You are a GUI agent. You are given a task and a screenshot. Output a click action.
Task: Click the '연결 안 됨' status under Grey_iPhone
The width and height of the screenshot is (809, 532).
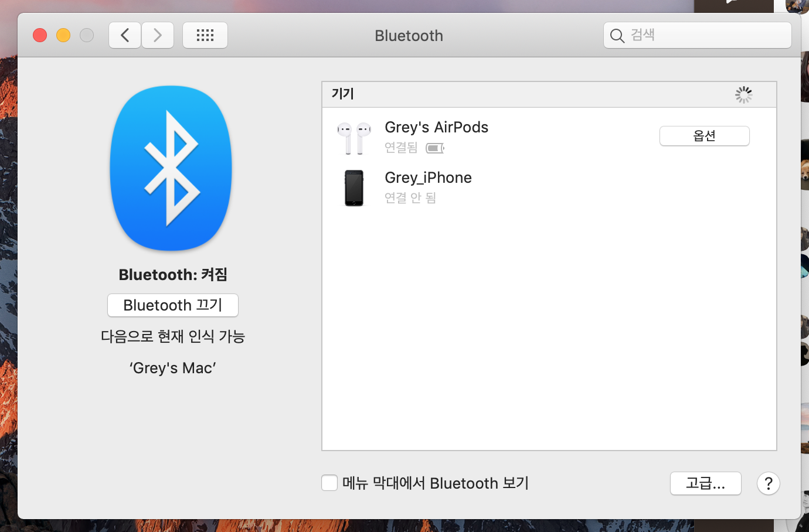pyautogui.click(x=410, y=198)
